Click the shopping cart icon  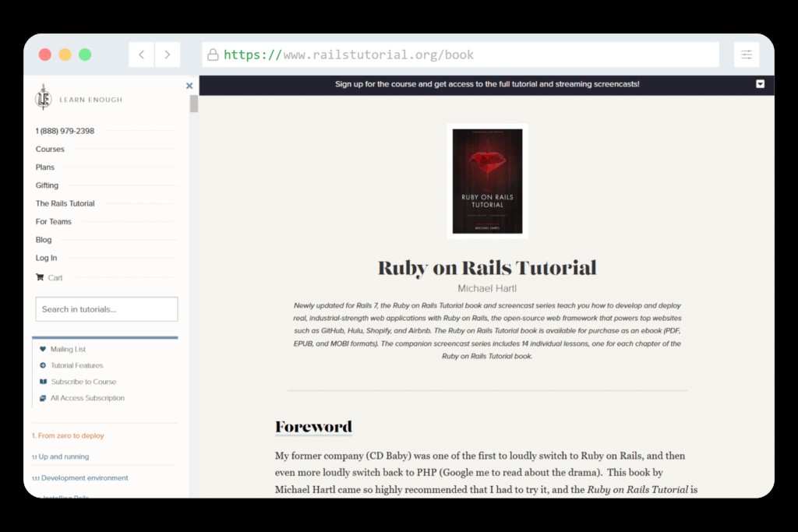pos(40,277)
